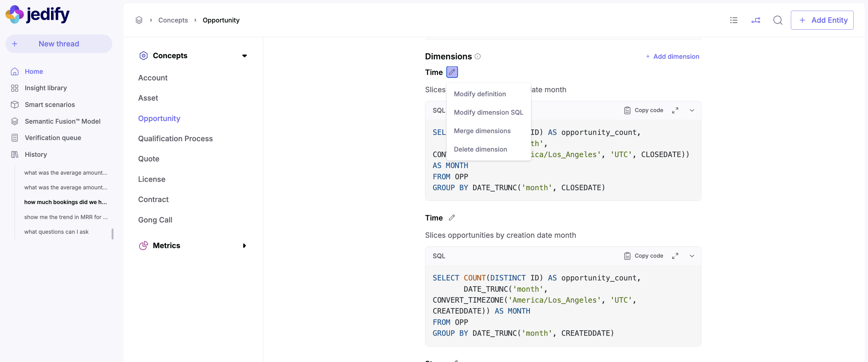Click the jedify logo

[x=38, y=14]
